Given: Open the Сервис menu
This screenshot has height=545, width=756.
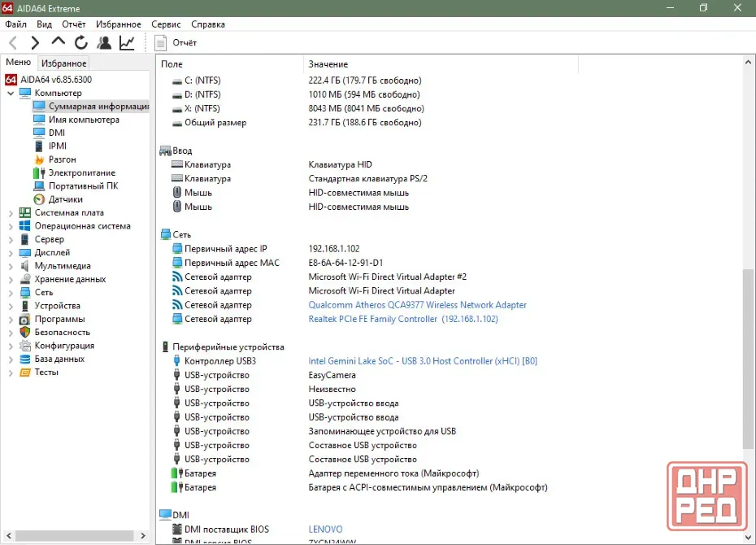Looking at the screenshot, I should pyautogui.click(x=166, y=24).
